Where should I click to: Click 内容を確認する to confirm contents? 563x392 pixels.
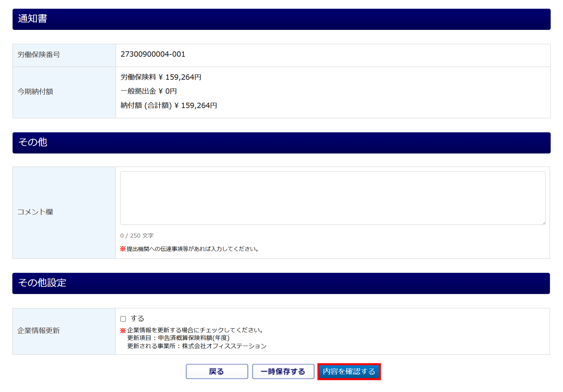(349, 371)
